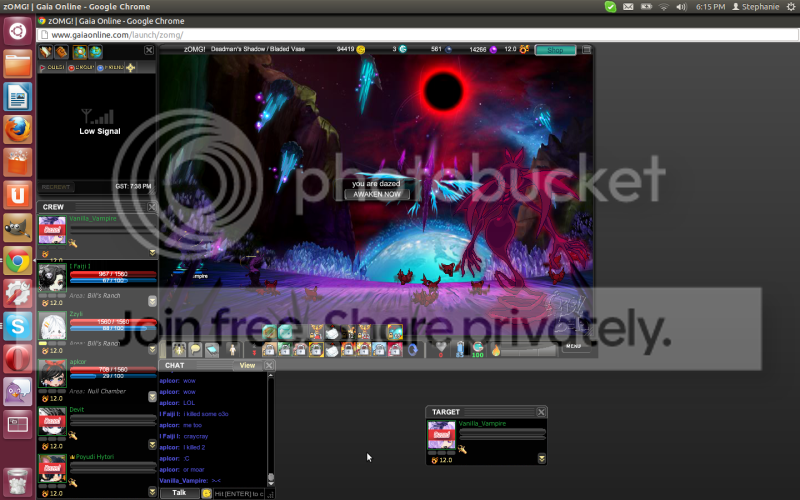This screenshot has width=800, height=500.
Task: Click the charge level ring icon in header
Action: pyautogui.click(x=524, y=49)
